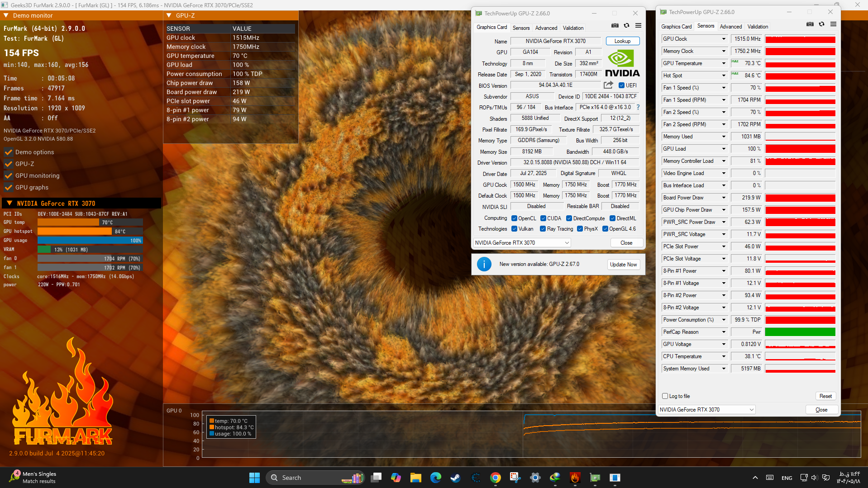Open the Windows Start menu
This screenshot has height=488, width=868.
pyautogui.click(x=254, y=478)
